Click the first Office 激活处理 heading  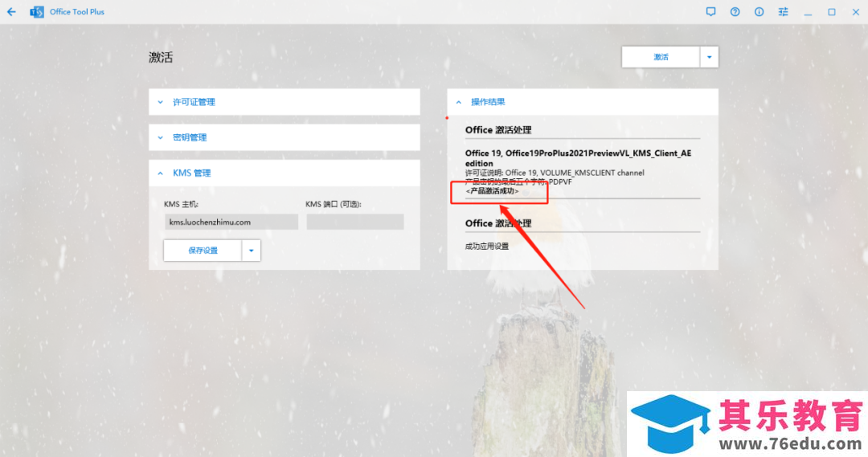pos(498,130)
